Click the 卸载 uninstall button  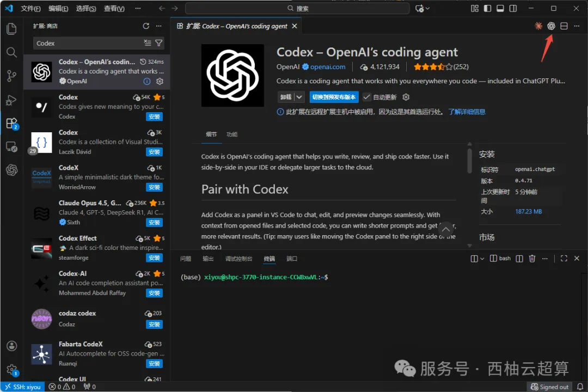point(286,97)
